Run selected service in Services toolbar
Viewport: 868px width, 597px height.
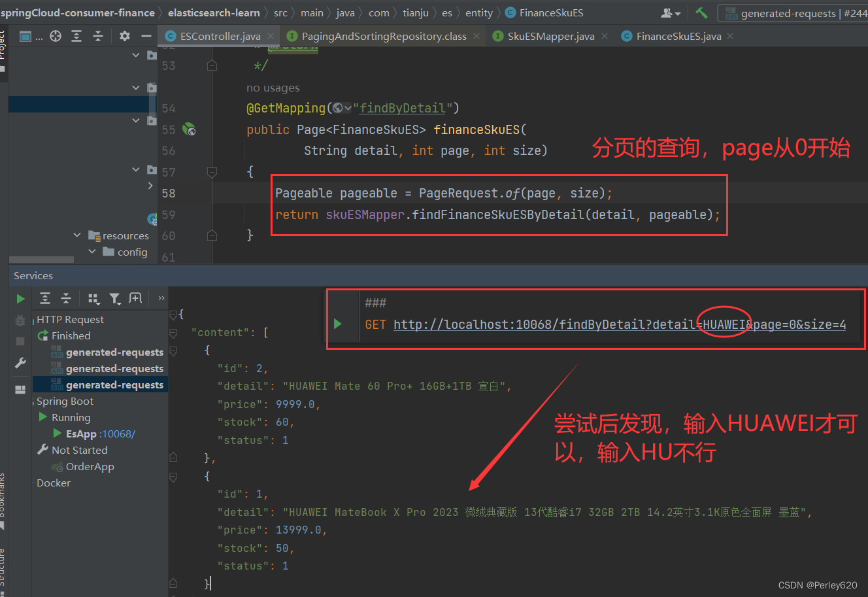(21, 299)
